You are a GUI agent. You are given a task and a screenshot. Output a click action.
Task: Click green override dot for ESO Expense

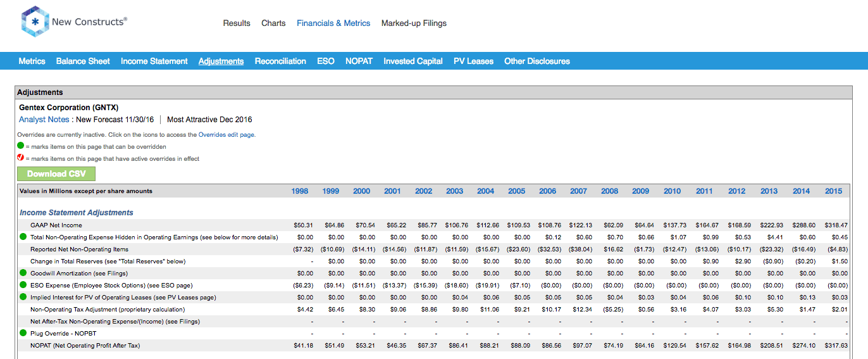23,286
